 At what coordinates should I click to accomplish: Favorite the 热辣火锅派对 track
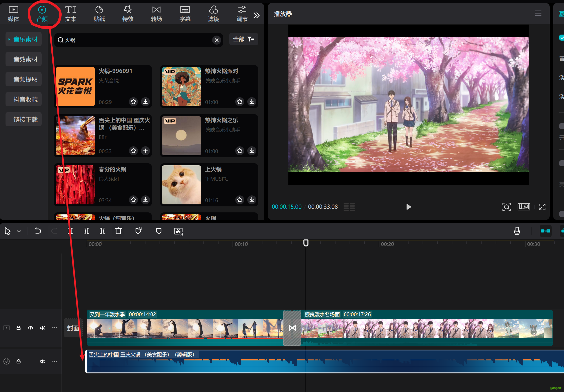click(240, 101)
